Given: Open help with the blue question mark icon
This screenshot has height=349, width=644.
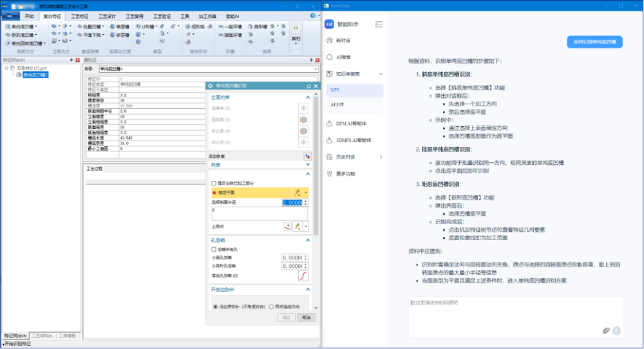Looking at the screenshot, I should click(x=313, y=15).
